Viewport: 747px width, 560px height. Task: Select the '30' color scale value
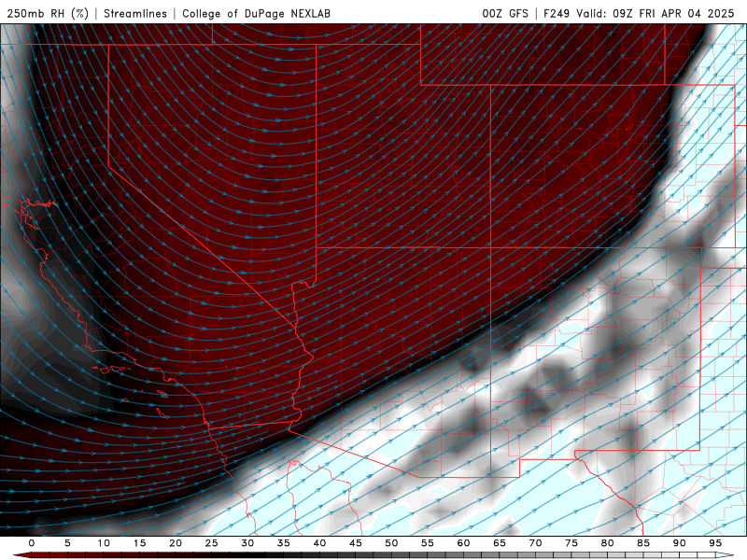coord(247,543)
